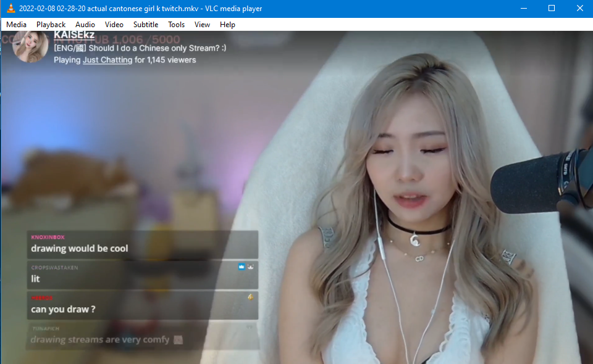The image size is (593, 364).
Task: Maximize the VLC window
Action: [x=552, y=8]
